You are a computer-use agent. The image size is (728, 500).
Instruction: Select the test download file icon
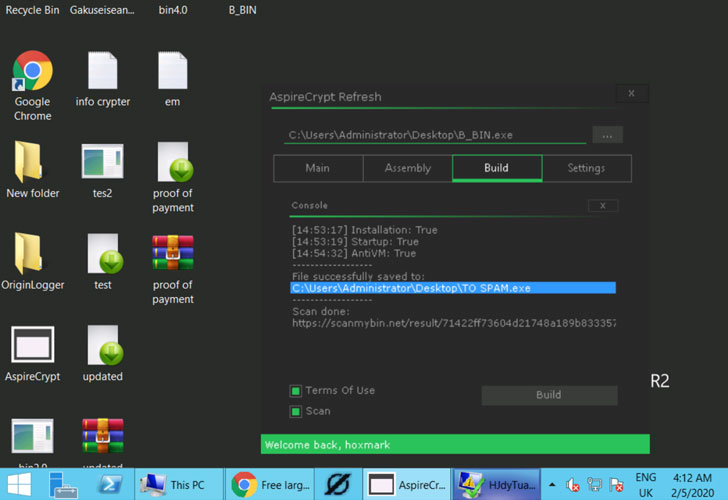click(x=105, y=253)
